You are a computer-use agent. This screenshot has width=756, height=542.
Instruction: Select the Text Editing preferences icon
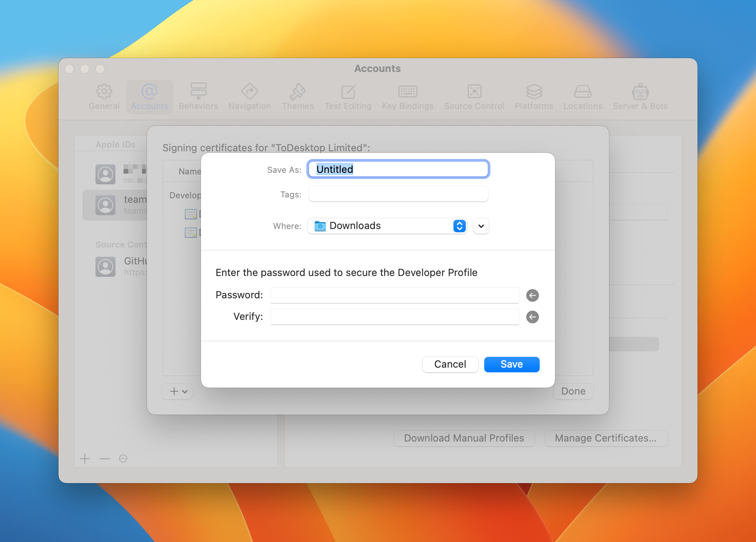click(348, 92)
